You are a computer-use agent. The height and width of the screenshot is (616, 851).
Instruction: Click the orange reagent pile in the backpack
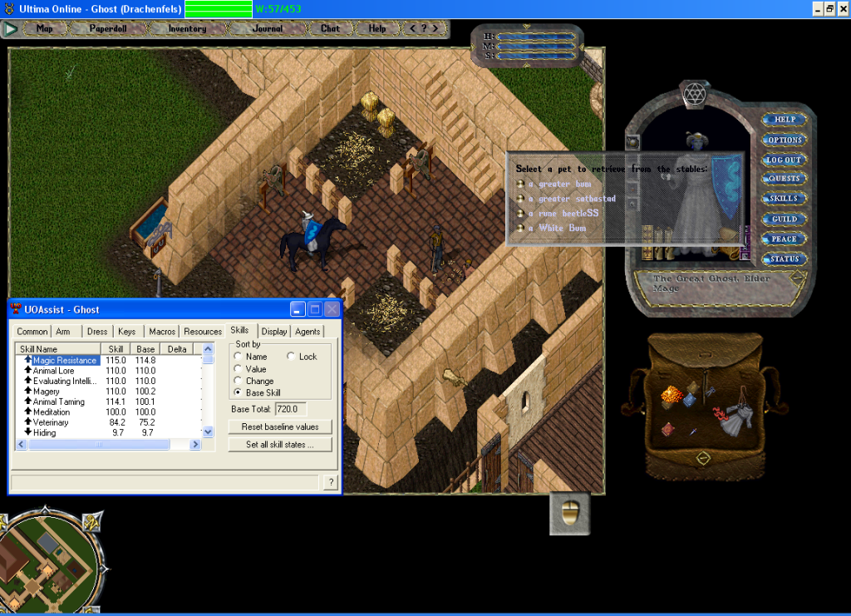click(x=671, y=395)
